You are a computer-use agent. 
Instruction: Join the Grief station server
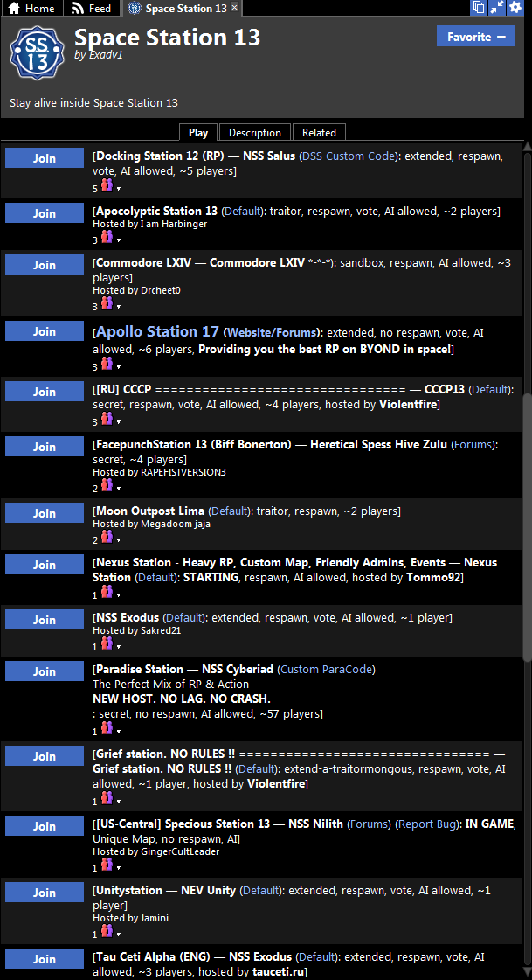point(45,756)
